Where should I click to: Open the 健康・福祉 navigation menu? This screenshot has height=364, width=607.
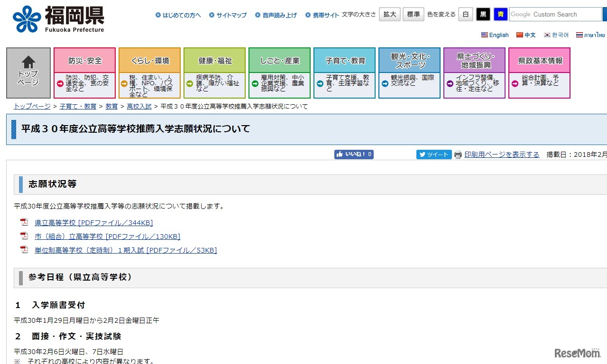pyautogui.click(x=214, y=60)
